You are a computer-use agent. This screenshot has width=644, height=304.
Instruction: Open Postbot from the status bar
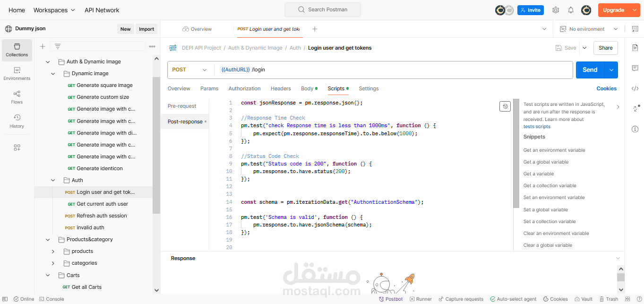[x=391, y=299]
